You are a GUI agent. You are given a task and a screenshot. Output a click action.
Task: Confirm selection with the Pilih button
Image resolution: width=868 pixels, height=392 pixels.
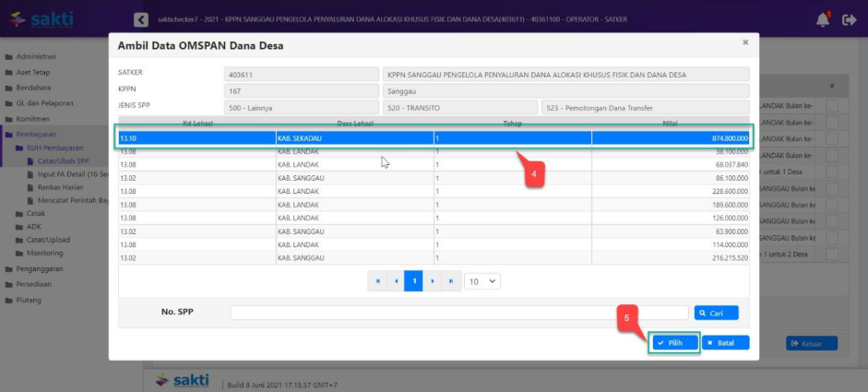[x=674, y=342]
